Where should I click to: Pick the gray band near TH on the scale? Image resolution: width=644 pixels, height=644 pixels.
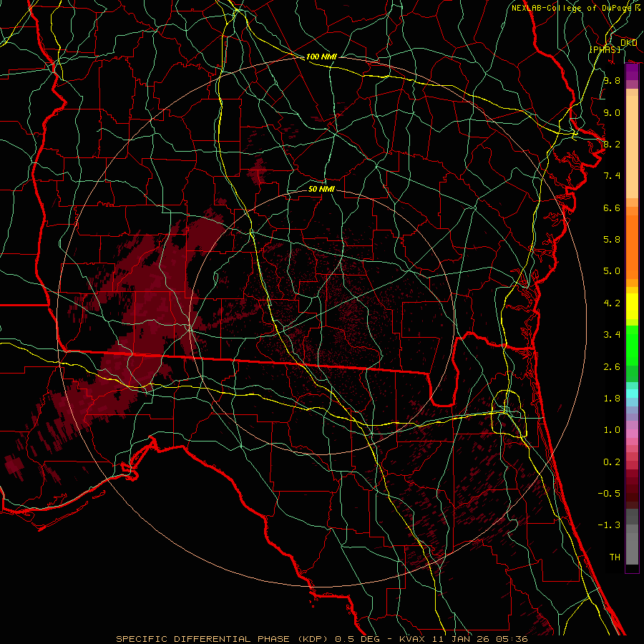(x=632, y=548)
